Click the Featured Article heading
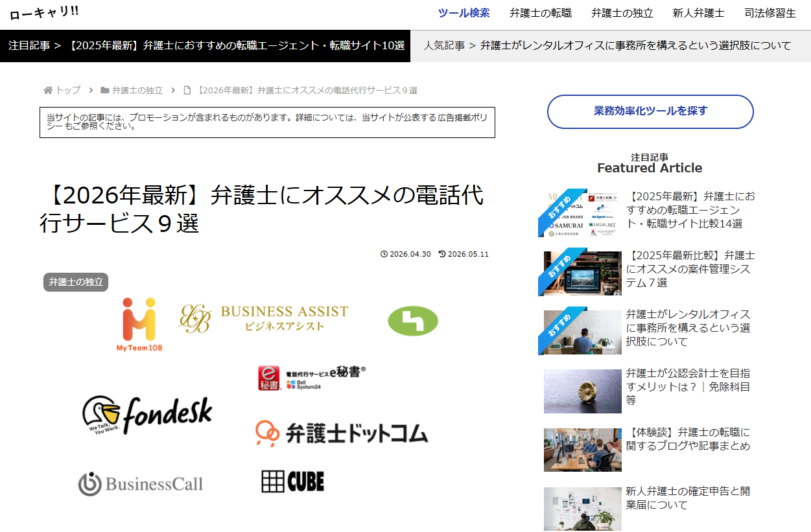This screenshot has height=532, width=811. (x=650, y=168)
